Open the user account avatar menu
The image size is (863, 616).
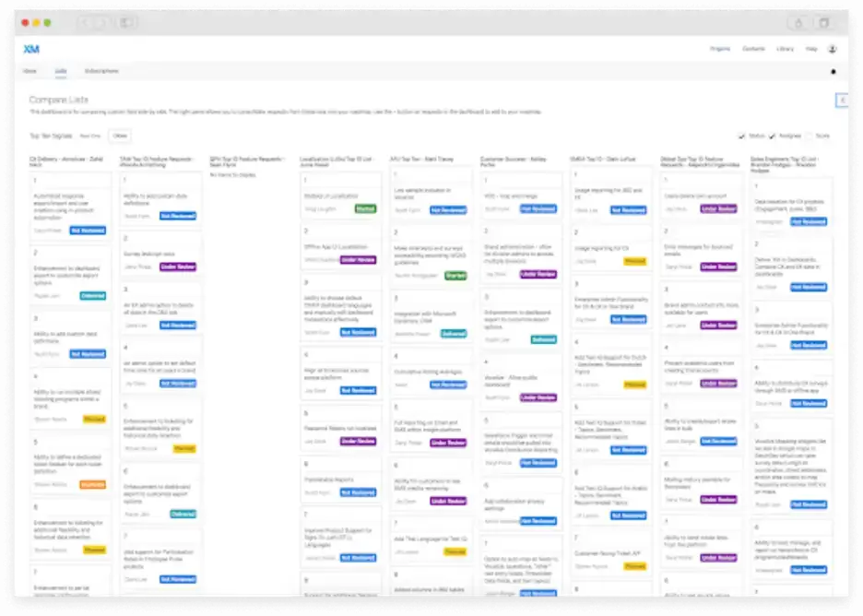[x=833, y=49]
